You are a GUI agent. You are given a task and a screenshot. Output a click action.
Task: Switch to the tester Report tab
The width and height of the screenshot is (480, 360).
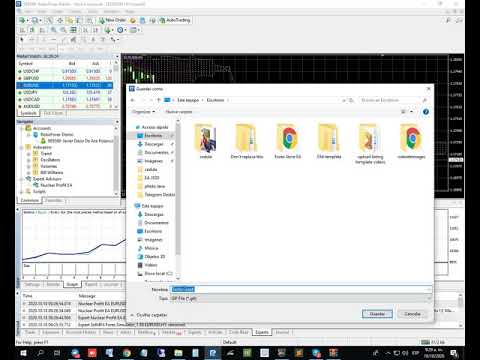coord(91,284)
